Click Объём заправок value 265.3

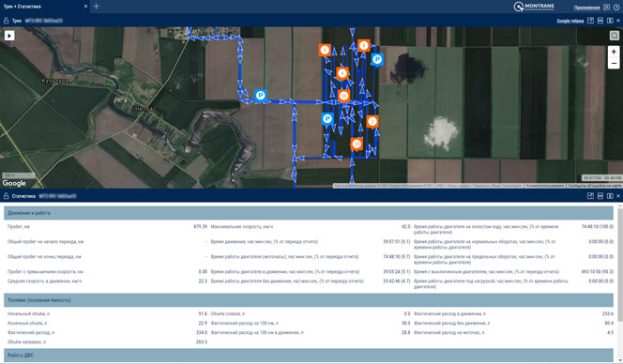click(202, 341)
